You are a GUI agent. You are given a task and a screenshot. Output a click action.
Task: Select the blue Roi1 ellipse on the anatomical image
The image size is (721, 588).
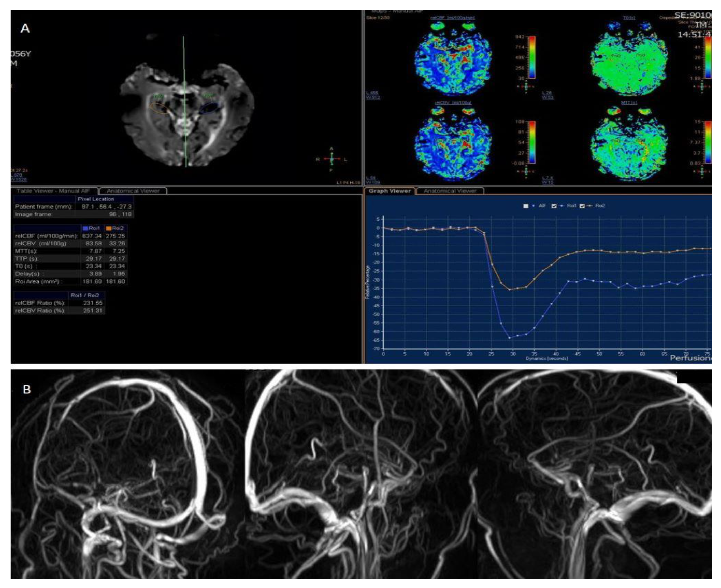click(x=209, y=108)
